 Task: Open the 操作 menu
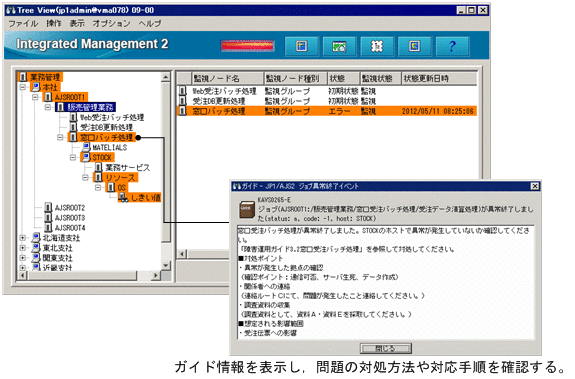click(x=54, y=23)
